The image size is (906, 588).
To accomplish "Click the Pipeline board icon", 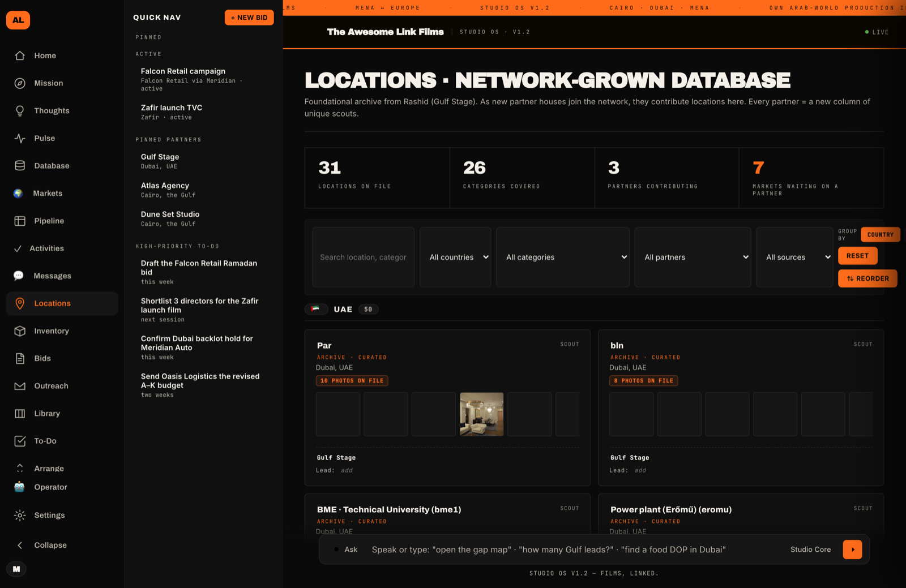I will pos(20,221).
